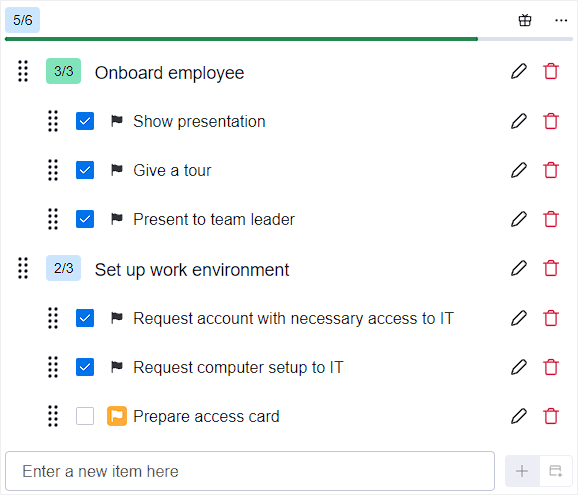Delete the Give a tour item
This screenshot has height=495, width=578.
[551, 170]
